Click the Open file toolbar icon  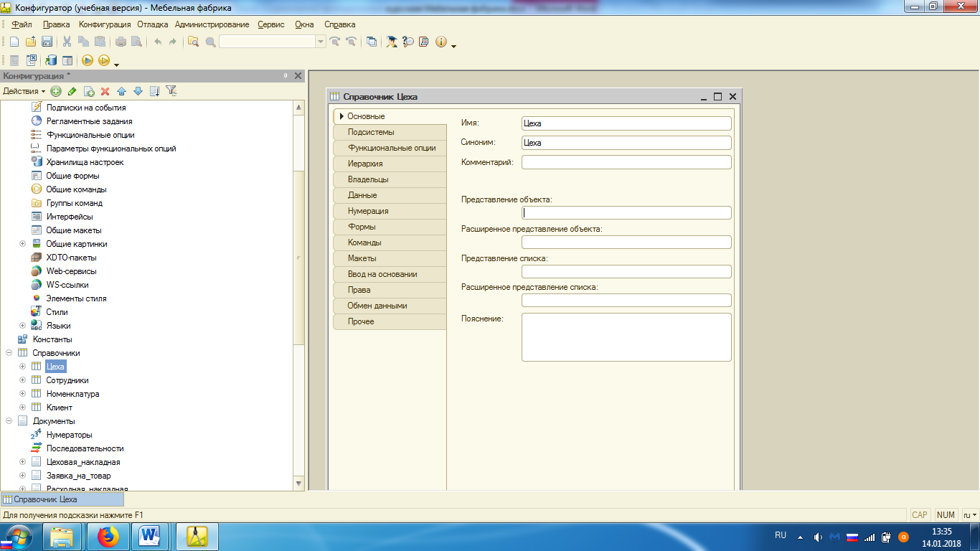30,42
